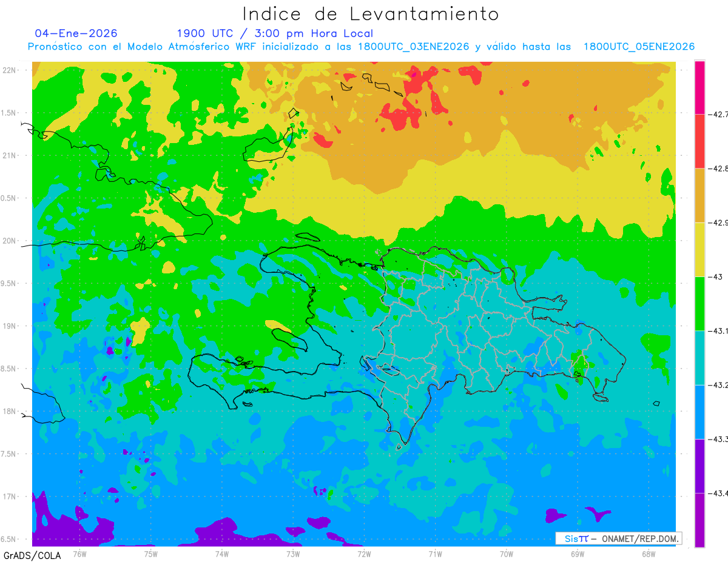Click the longitude label "76W"

pos(79,554)
